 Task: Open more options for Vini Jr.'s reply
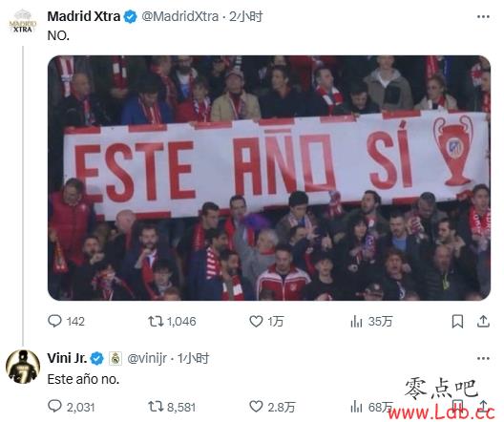click(x=483, y=358)
